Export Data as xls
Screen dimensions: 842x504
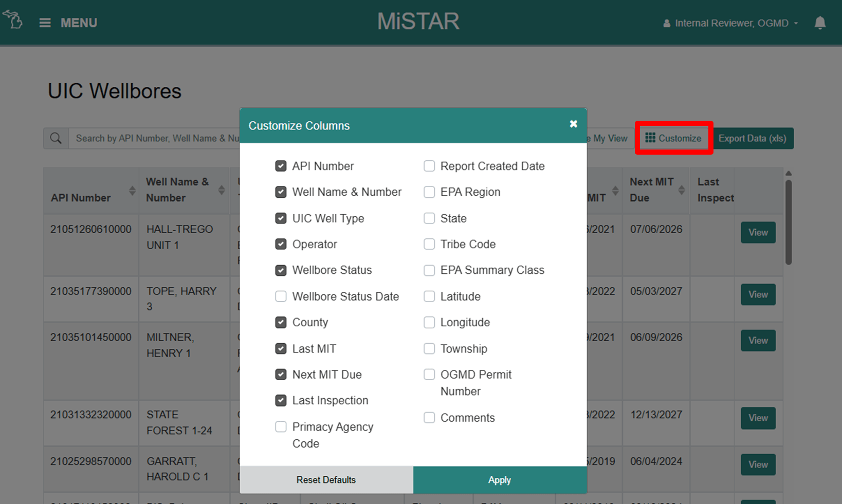[753, 138]
